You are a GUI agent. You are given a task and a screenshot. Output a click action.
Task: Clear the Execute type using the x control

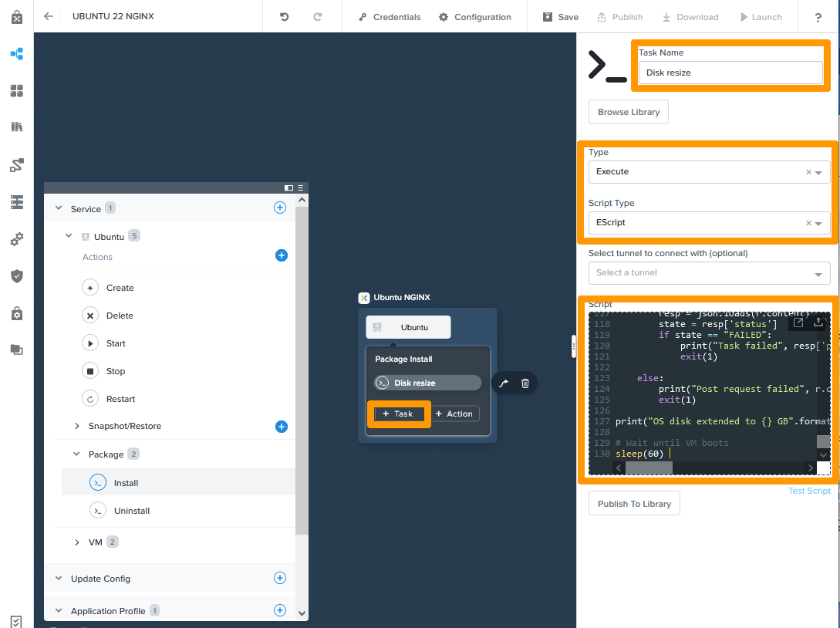tap(807, 172)
